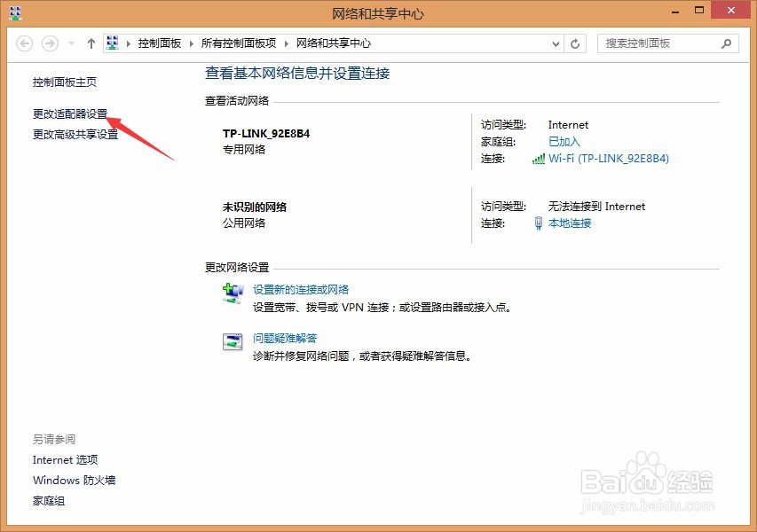The width and height of the screenshot is (757, 532).
Task: Expand the breadcrumb chevron after 控制面板
Action: click(x=189, y=42)
